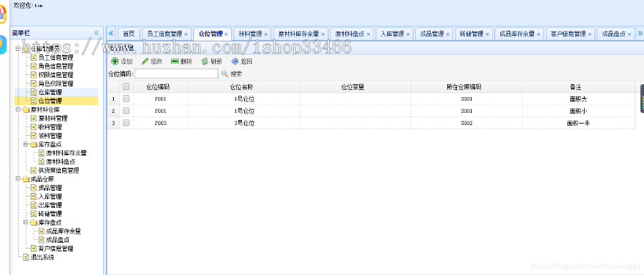The height and width of the screenshot is (275, 644).
Task: Collapse the 成品仓库 tree folder
Action: (18, 179)
